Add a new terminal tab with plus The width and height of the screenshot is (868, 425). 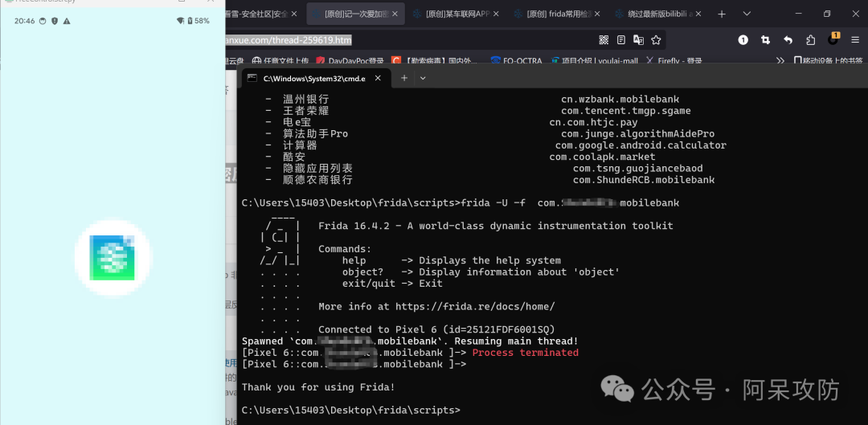coord(404,78)
